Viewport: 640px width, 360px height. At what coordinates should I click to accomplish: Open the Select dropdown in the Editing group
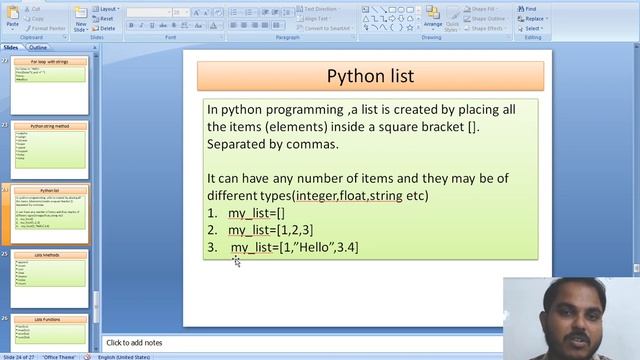pos(531,28)
